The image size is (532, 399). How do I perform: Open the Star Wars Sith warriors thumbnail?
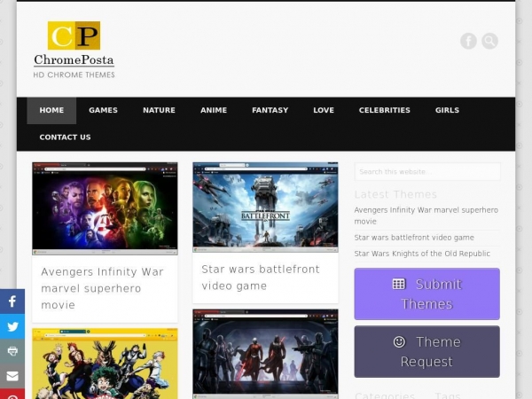tap(265, 354)
